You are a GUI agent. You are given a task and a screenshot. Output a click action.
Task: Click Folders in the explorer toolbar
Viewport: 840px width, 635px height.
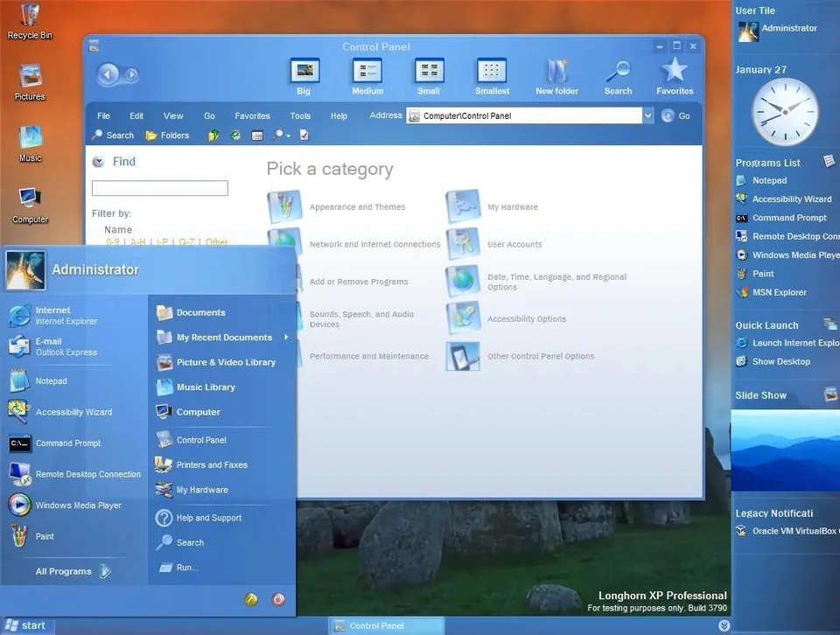167,136
